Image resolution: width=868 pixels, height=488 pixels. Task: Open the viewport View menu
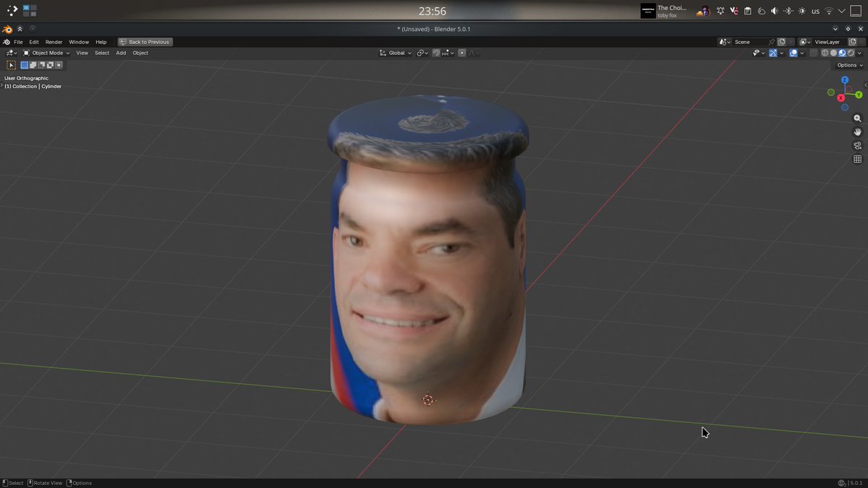coord(82,53)
